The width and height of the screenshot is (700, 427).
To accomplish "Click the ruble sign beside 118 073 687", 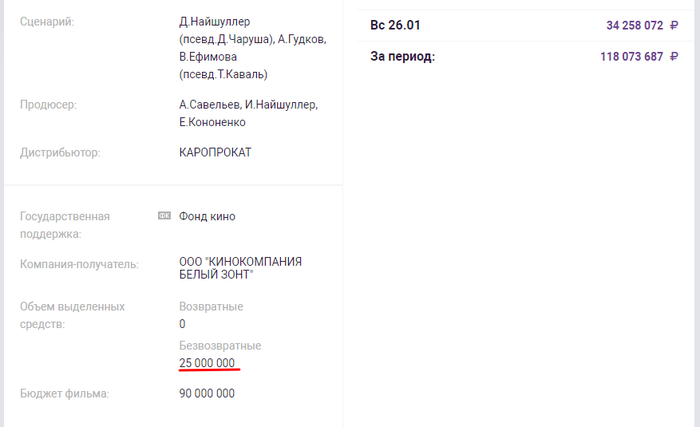I will click(x=674, y=57).
